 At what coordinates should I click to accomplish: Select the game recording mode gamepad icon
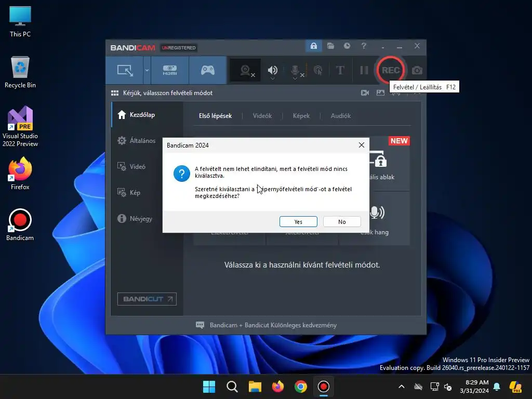(x=208, y=70)
